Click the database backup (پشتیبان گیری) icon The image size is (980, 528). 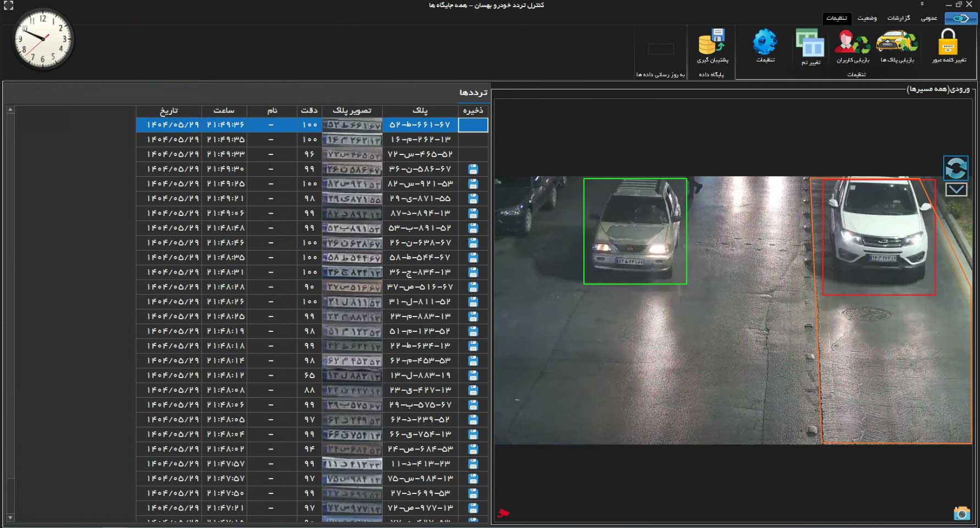(x=712, y=43)
